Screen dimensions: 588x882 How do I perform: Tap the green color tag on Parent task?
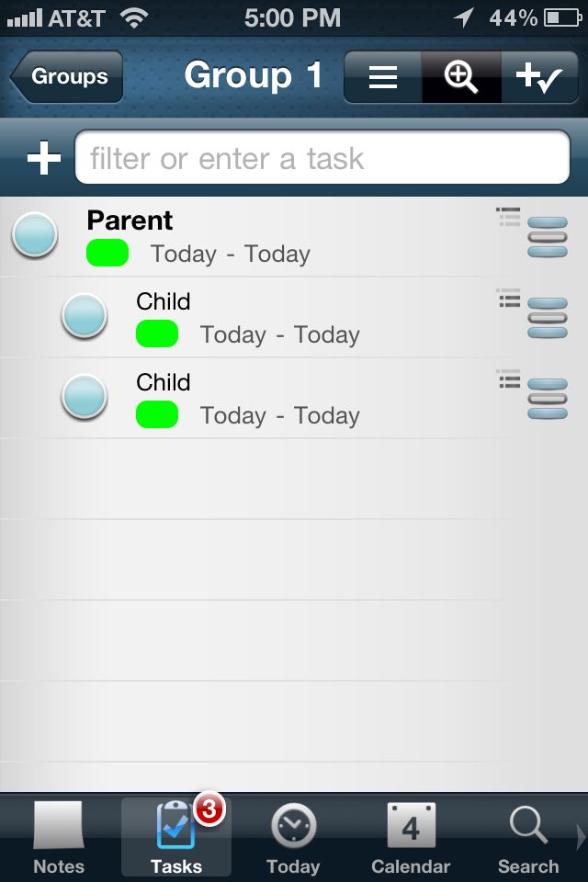tap(107, 253)
